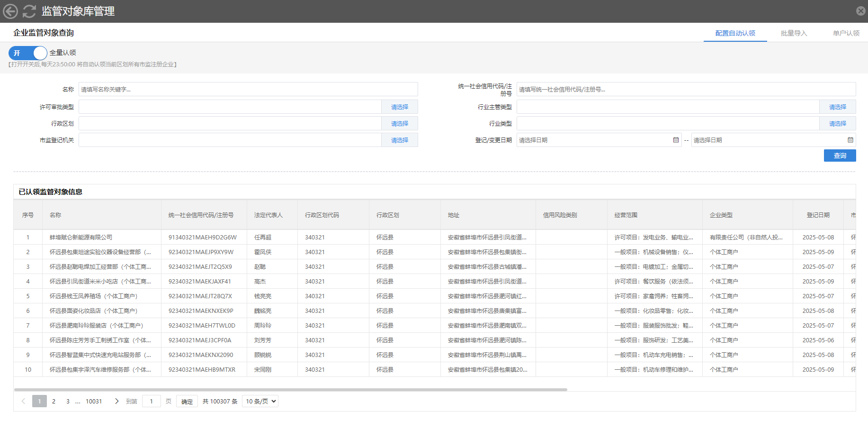Click legal representative 宋同刚
The width and height of the screenshot is (868, 430).
coord(263,369)
